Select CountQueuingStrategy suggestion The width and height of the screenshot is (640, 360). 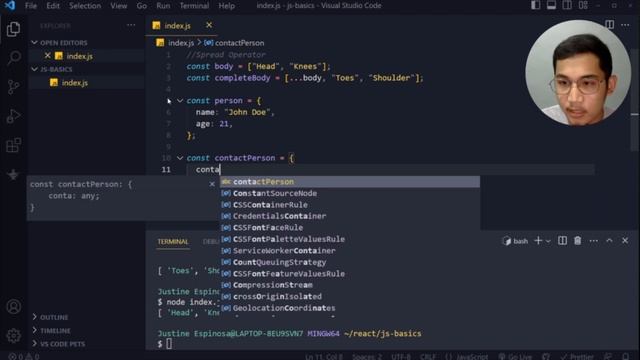click(x=350, y=262)
